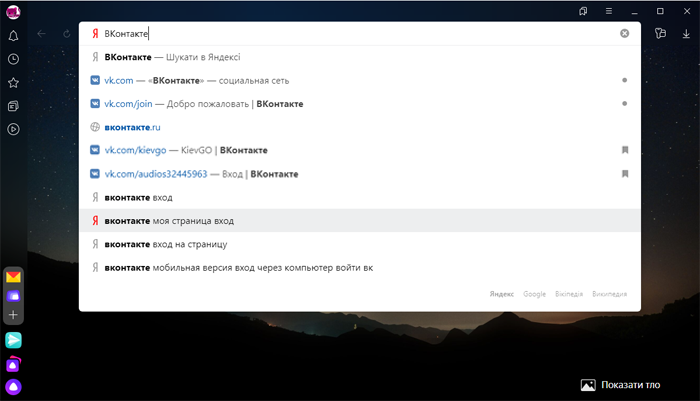
Task: Open the tabs overview icon in title bar
Action: [583, 11]
